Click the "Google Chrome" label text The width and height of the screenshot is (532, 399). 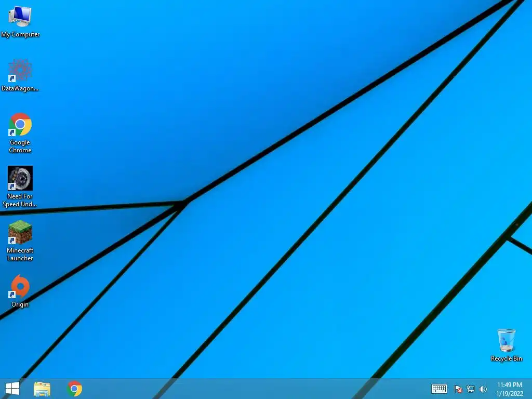20,146
